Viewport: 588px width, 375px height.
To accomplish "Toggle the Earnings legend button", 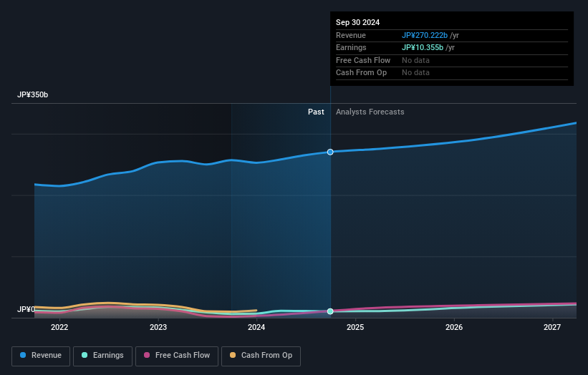I will 102,356.
